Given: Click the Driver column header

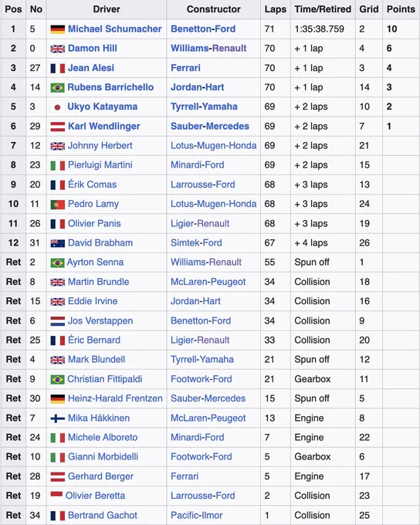Looking at the screenshot, I should tap(107, 9).
